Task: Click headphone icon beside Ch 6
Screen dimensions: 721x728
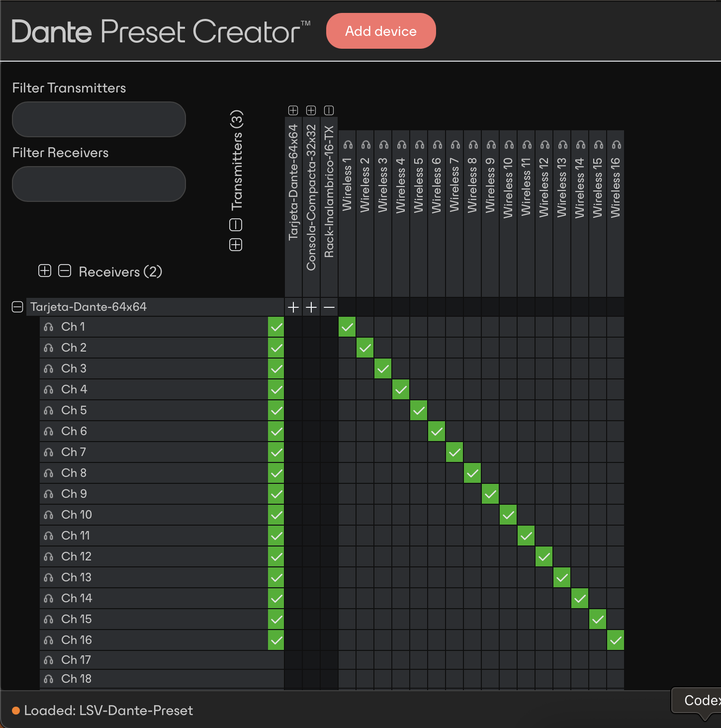Action: pos(48,432)
